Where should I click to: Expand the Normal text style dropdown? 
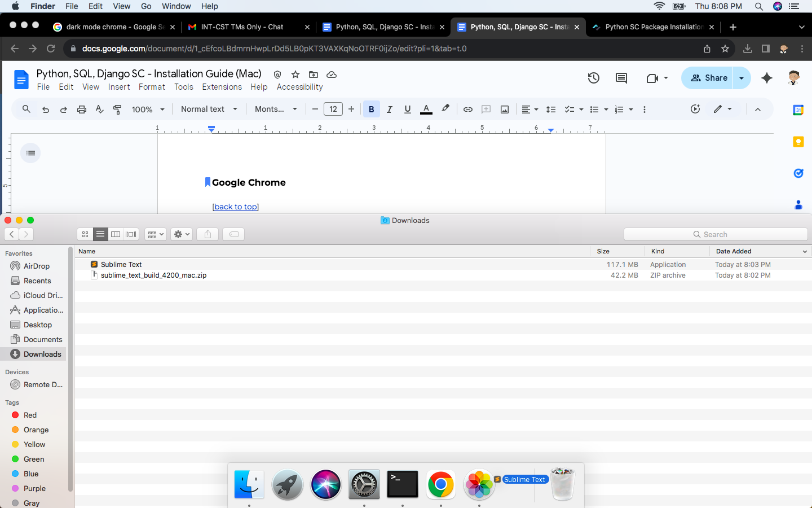click(209, 110)
